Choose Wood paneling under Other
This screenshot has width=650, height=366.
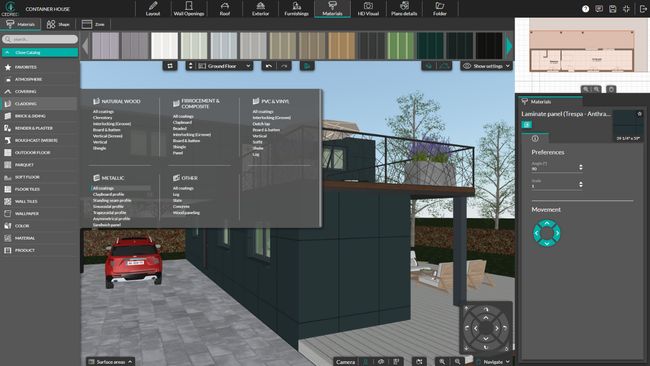pos(186,213)
